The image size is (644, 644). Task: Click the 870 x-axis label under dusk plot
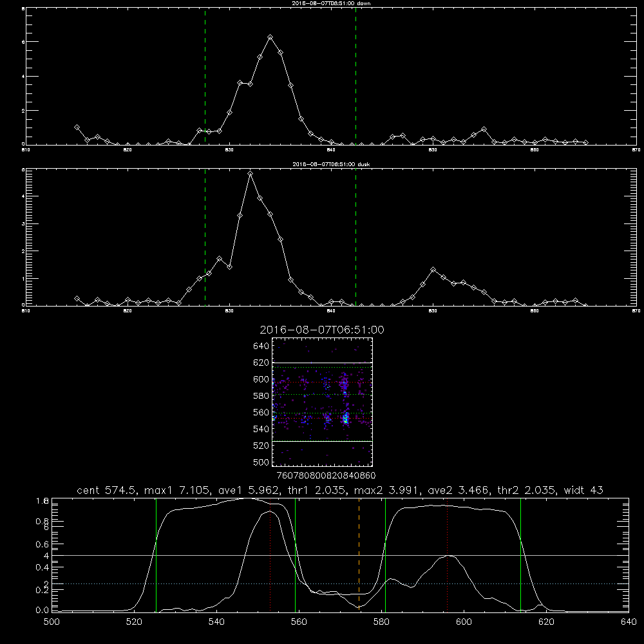[x=636, y=311]
